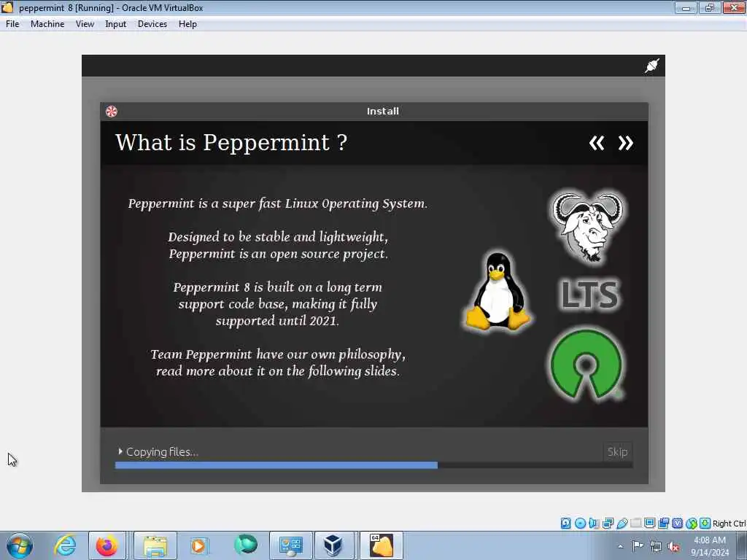This screenshot has height=560, width=747.
Task: Open the Machine menu
Action: (x=47, y=24)
